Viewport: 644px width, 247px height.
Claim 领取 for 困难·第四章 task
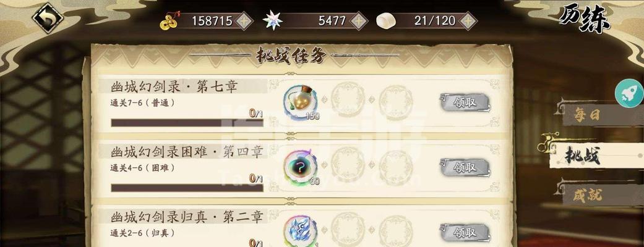[x=465, y=167]
